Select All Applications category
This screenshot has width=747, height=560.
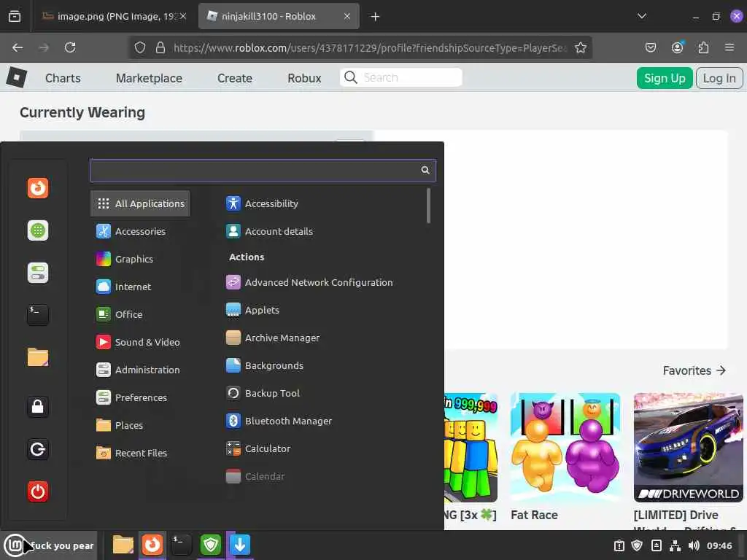140,203
